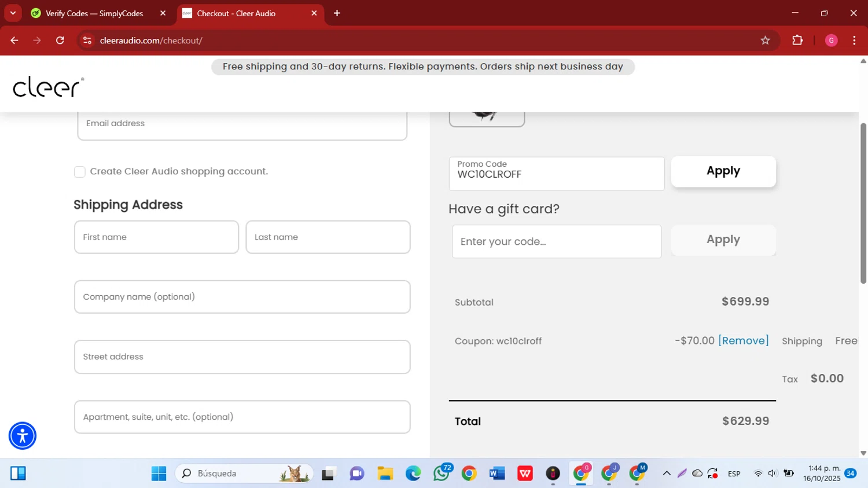The height and width of the screenshot is (488, 868).
Task: Open WPS Office from taskbar
Action: pyautogui.click(x=525, y=474)
